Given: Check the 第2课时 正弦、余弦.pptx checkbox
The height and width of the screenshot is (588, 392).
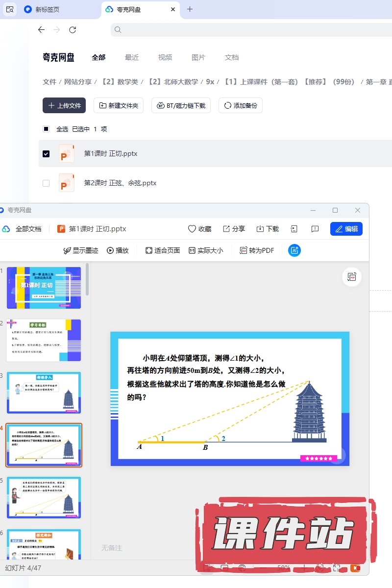Looking at the screenshot, I should (46, 183).
